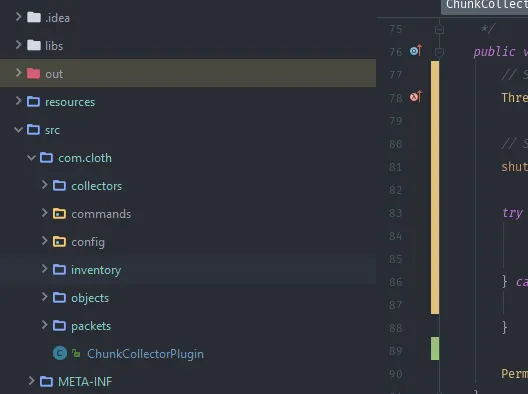Select the packets package label
This screenshot has height=394, width=528.
[91, 326]
